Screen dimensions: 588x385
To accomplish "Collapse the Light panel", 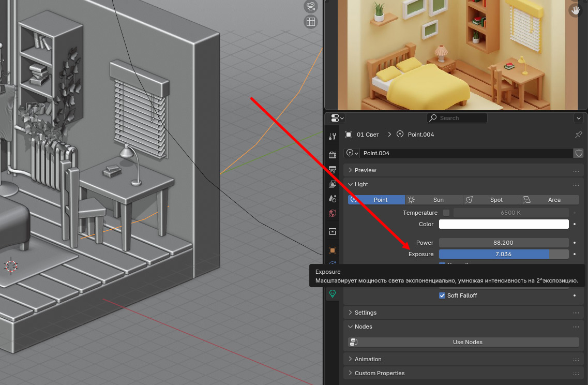I will pyautogui.click(x=361, y=184).
